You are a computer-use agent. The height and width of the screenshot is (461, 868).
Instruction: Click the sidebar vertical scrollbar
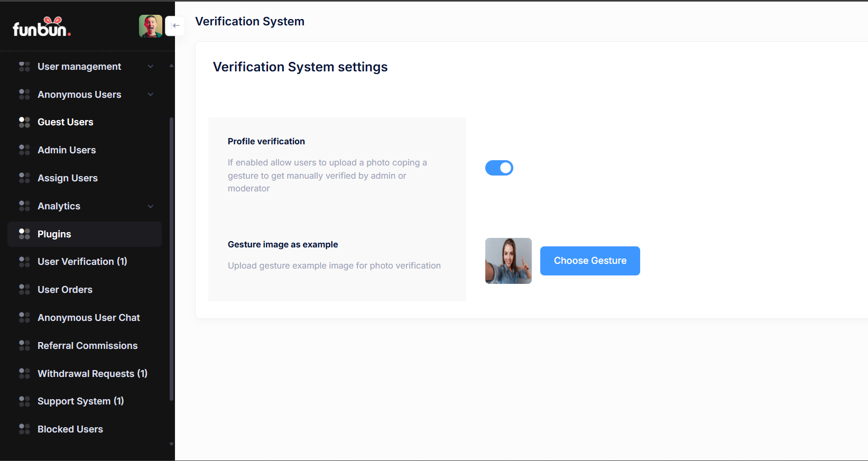click(171, 259)
